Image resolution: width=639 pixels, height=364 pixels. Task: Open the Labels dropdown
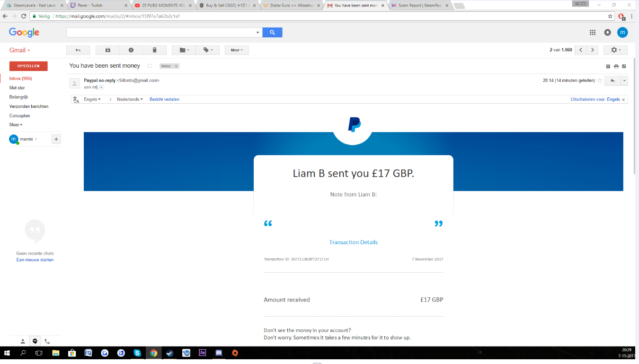tap(208, 50)
